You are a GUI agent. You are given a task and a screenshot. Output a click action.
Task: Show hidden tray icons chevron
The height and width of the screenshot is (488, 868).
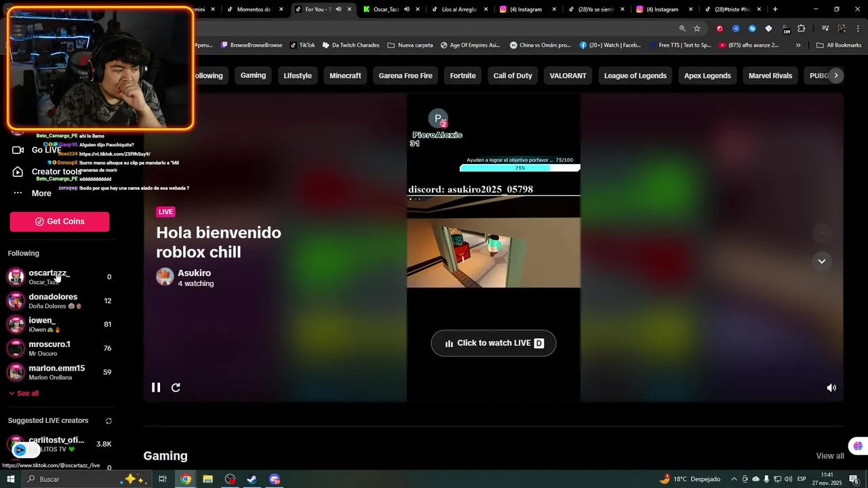[734, 479]
